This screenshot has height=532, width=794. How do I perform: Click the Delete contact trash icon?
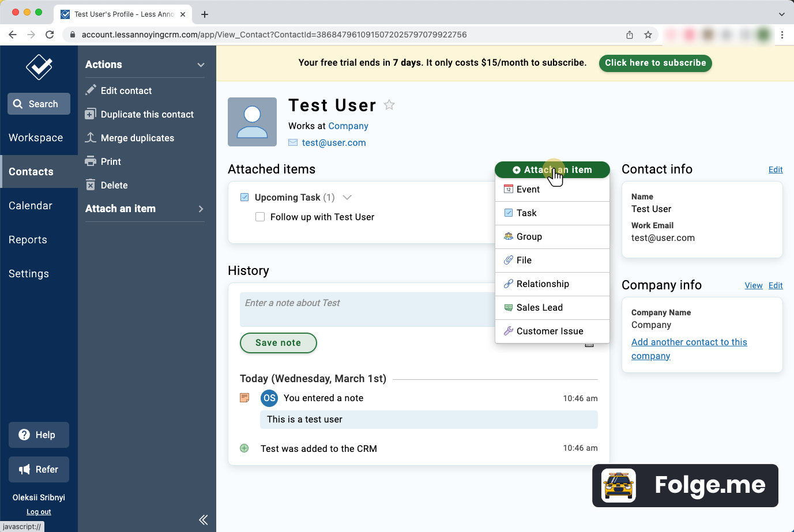point(91,185)
